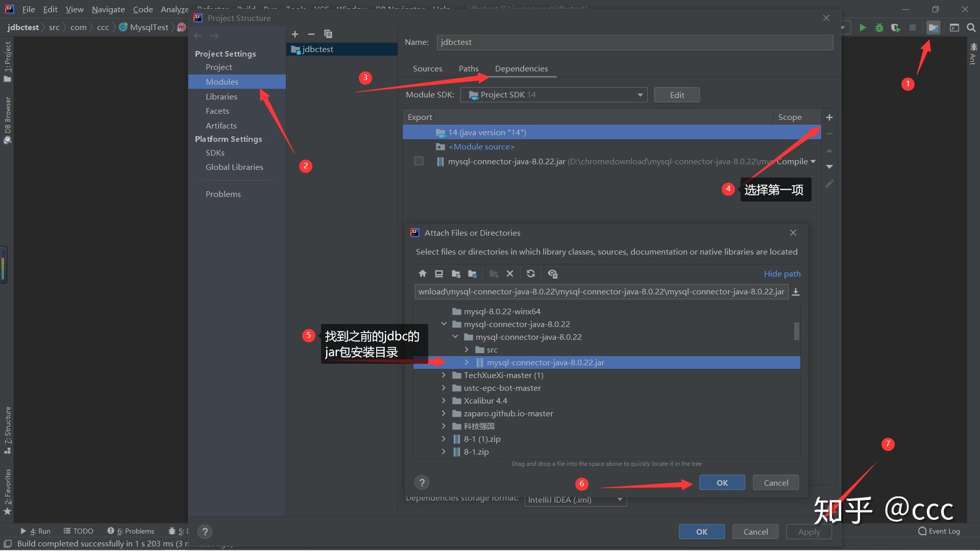
Task: Select the Dependencies tab
Action: tap(521, 68)
